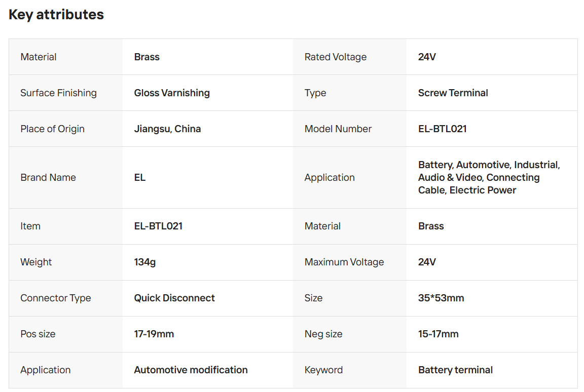Click the Place of Origin label
The height and width of the screenshot is (392, 584).
pos(52,129)
